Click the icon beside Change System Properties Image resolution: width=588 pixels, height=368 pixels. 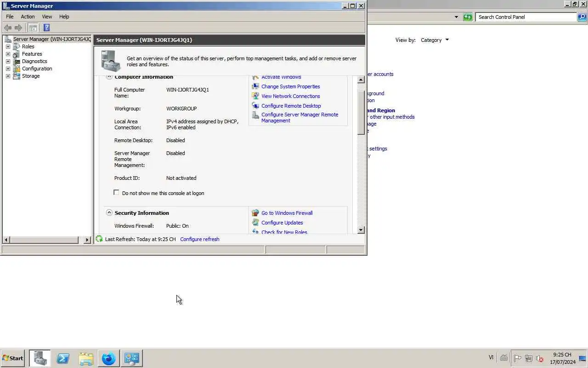click(255, 86)
